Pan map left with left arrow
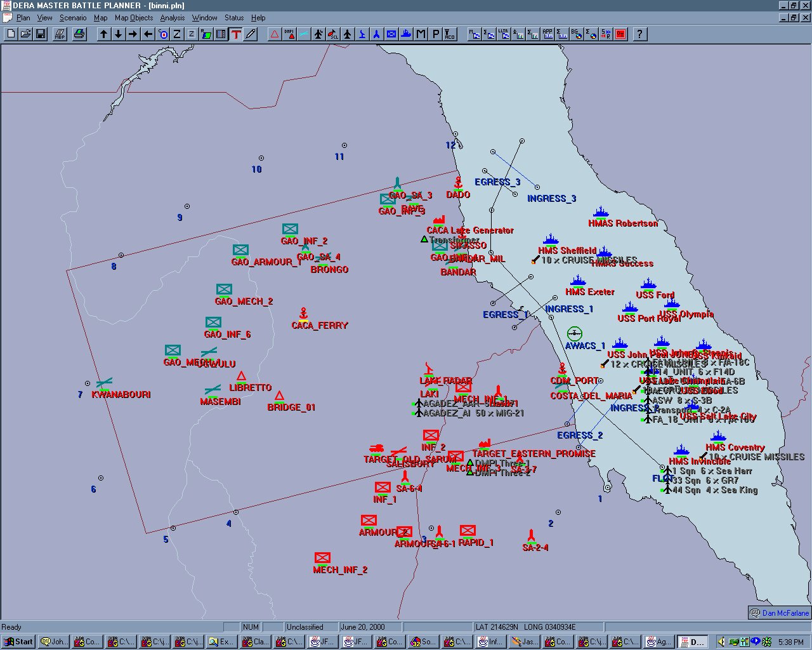Viewport: 812px width, 650px height. click(x=148, y=34)
